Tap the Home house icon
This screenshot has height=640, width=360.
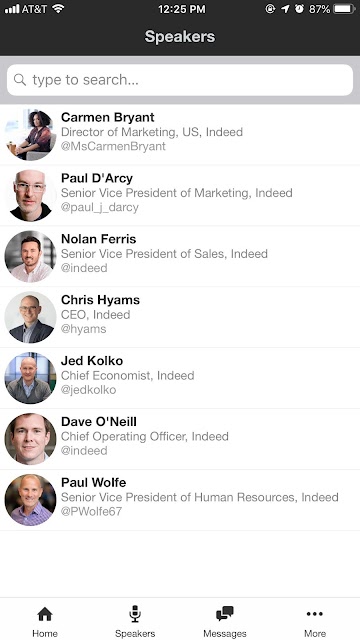pyautogui.click(x=45, y=613)
